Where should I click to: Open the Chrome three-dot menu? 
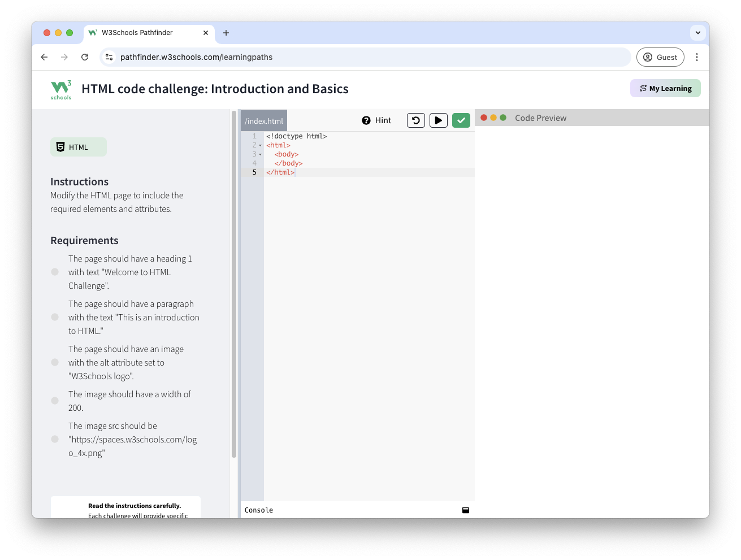697,57
